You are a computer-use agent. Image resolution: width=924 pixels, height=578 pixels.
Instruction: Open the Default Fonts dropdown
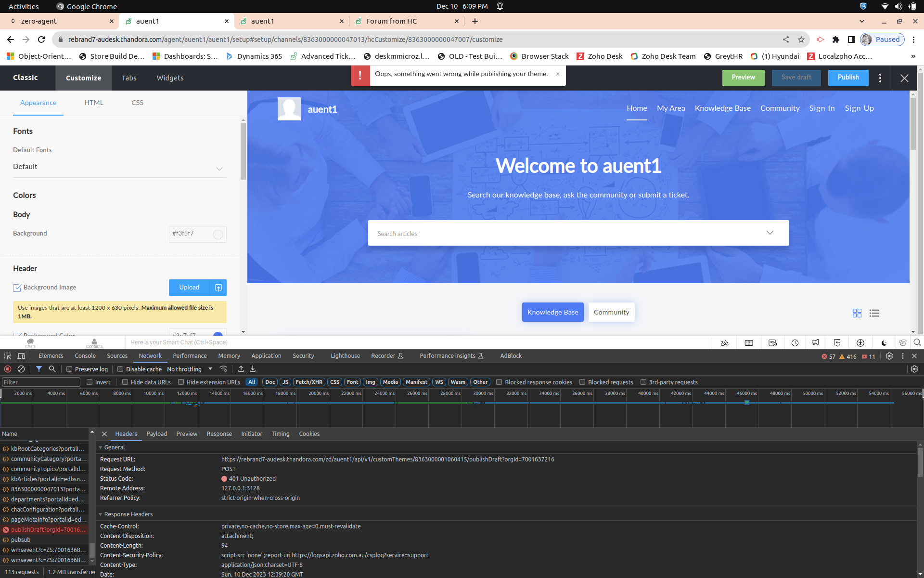click(119, 167)
